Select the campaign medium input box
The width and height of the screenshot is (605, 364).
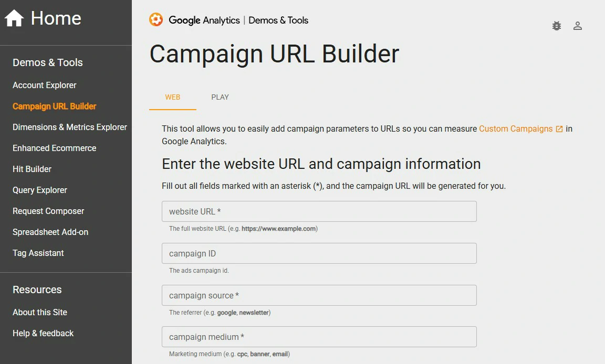click(319, 337)
